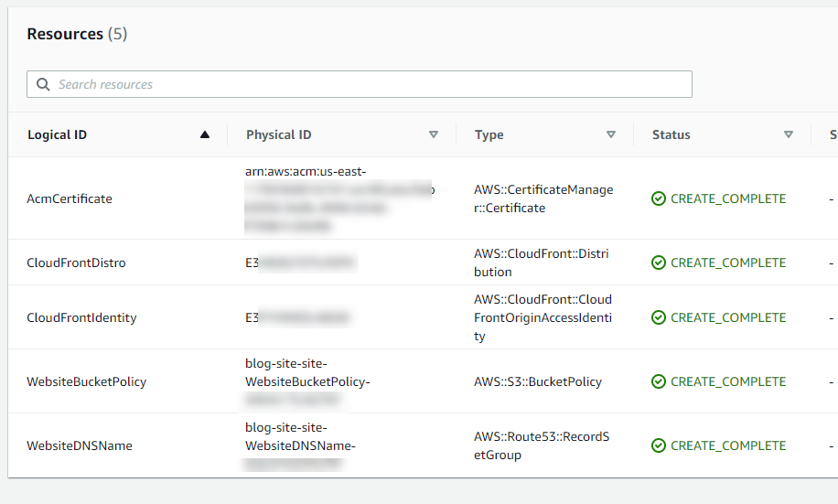Screen dimensions: 838x504
Task: Sort by the Logical ID column header
Action: (x=58, y=134)
